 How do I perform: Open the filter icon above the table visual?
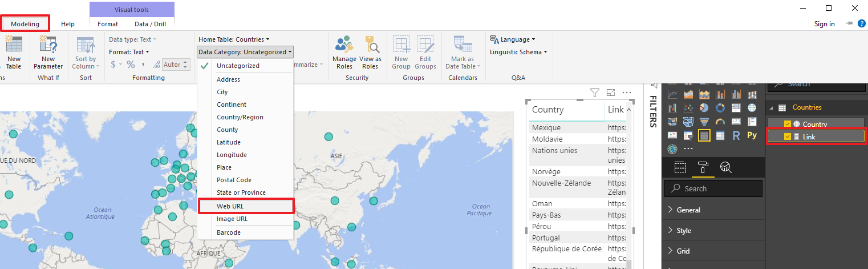[595, 93]
